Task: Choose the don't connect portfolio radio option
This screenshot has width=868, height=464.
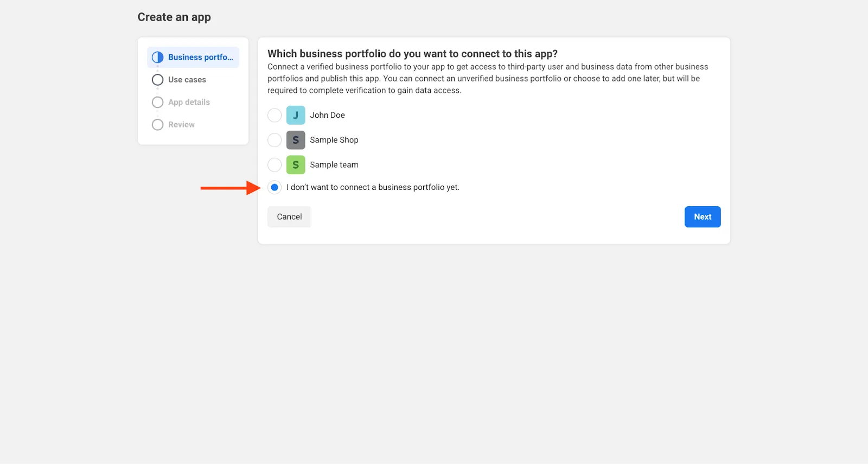Action: [x=275, y=187]
